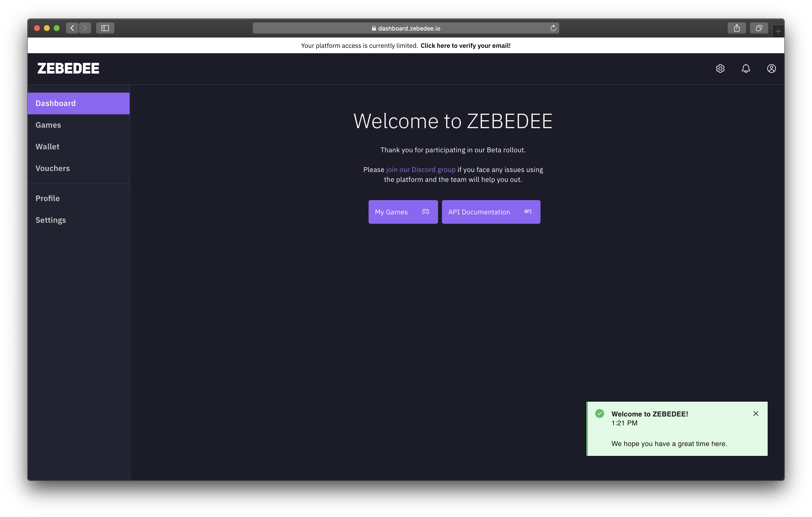Toggle the Safari sidebar button
Viewport: 812px width, 517px height.
click(105, 28)
